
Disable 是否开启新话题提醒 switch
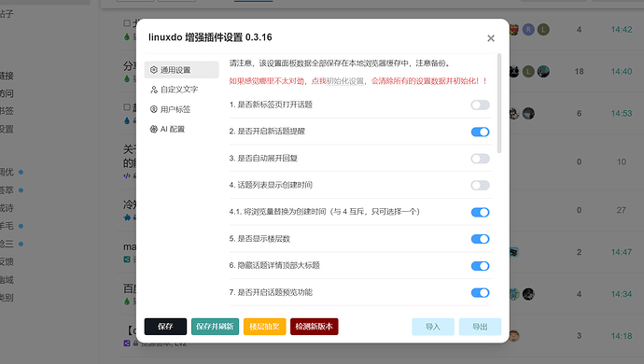pos(480,132)
